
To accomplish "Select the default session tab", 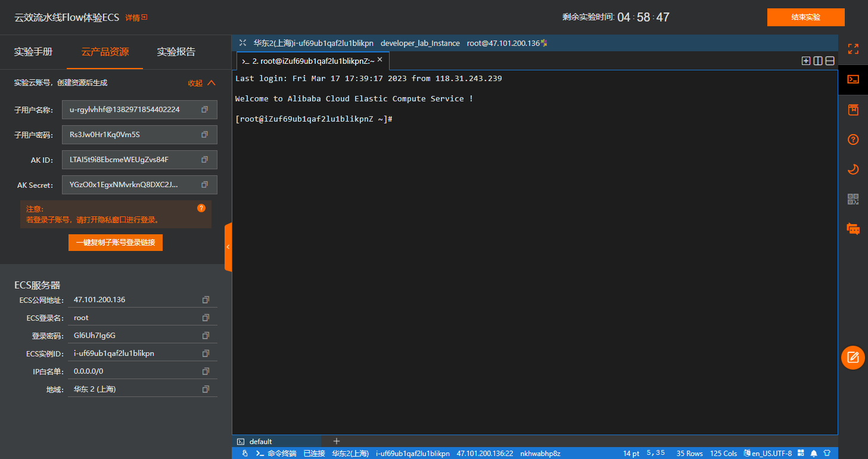I will tap(276, 441).
